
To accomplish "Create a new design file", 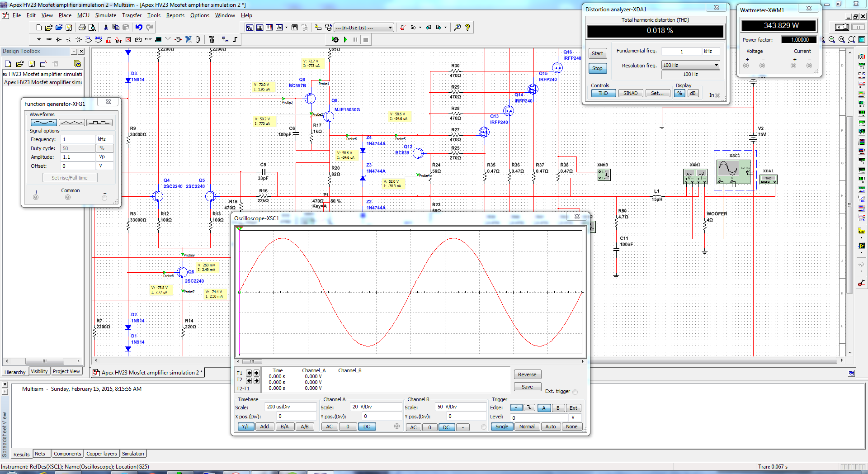I will (39, 27).
